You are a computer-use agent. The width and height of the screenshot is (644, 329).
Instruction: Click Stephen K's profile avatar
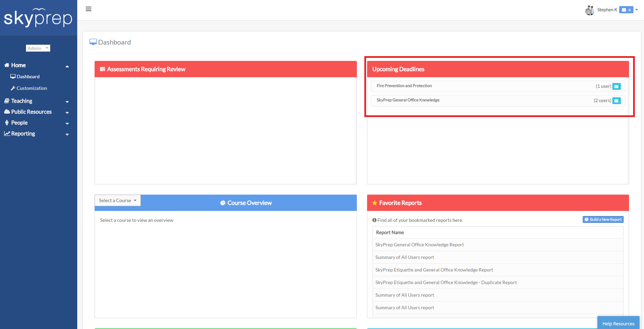pos(590,10)
